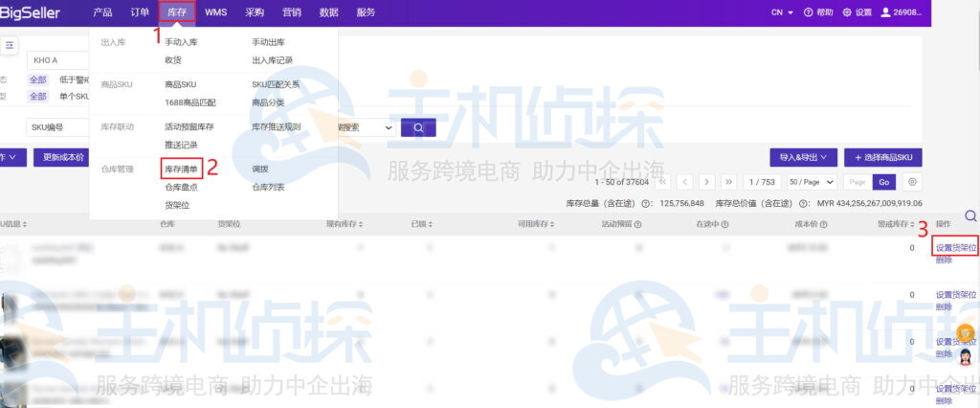Select 出入库记录 menu entry
980x408 pixels.
coord(272,60)
